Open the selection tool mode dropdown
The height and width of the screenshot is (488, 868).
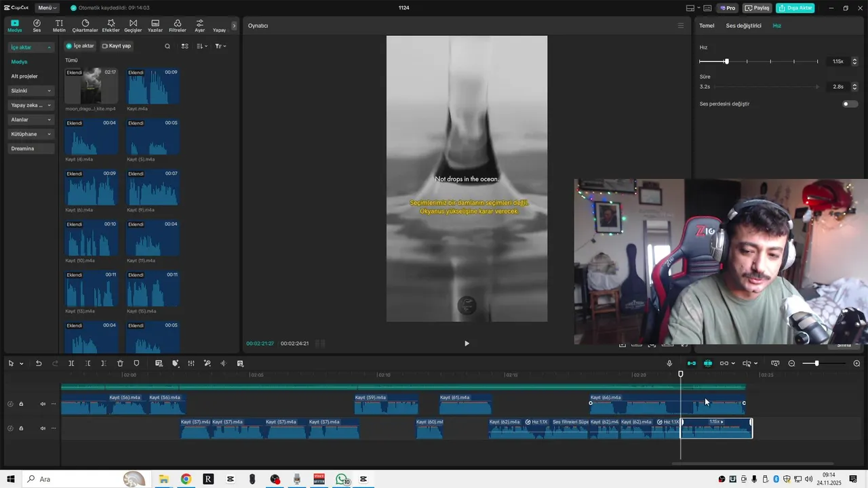(22, 364)
